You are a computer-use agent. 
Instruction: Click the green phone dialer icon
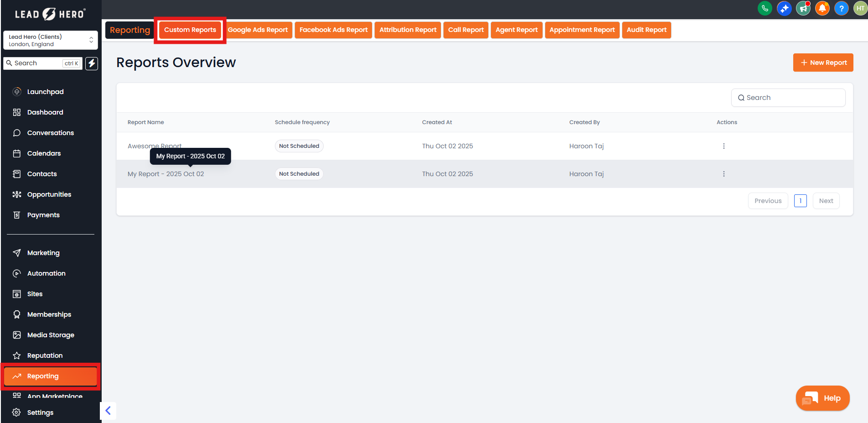tap(765, 8)
